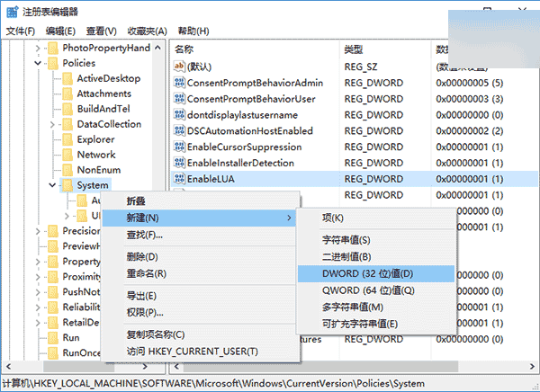540x392 pixels.
Task: Open the 编辑(E) menu
Action: point(59,30)
